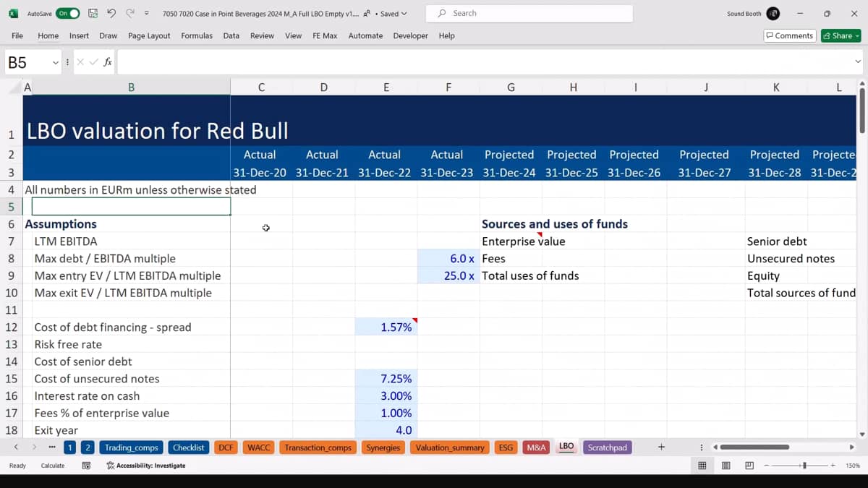Switch to the Draw ribbon tab

(109, 35)
